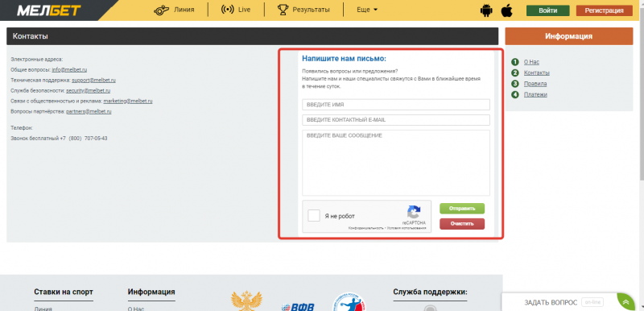Check the 'Я не робот' captcha box
The width and height of the screenshot is (644, 311).
(x=314, y=216)
